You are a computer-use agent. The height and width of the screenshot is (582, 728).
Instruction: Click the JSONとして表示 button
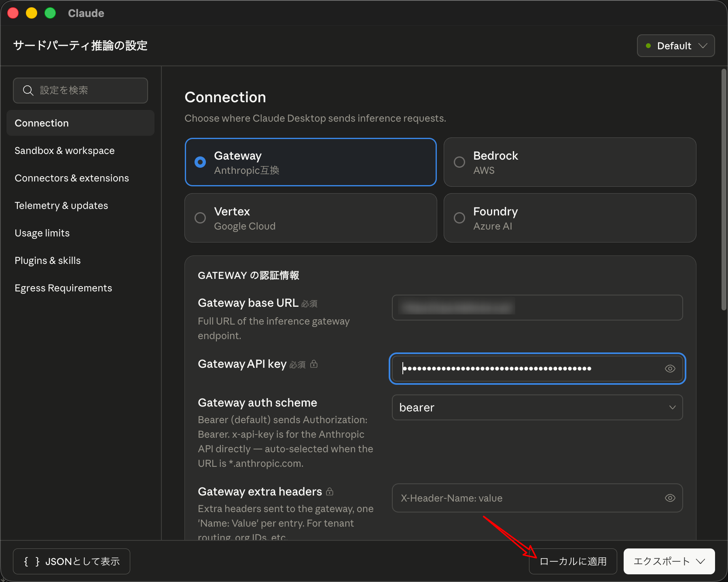point(72,561)
